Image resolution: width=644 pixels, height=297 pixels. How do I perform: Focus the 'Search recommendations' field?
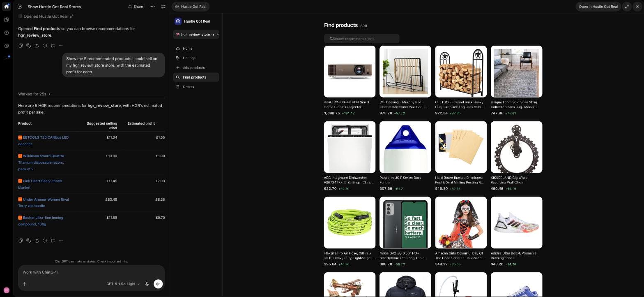pyautogui.click(x=361, y=39)
